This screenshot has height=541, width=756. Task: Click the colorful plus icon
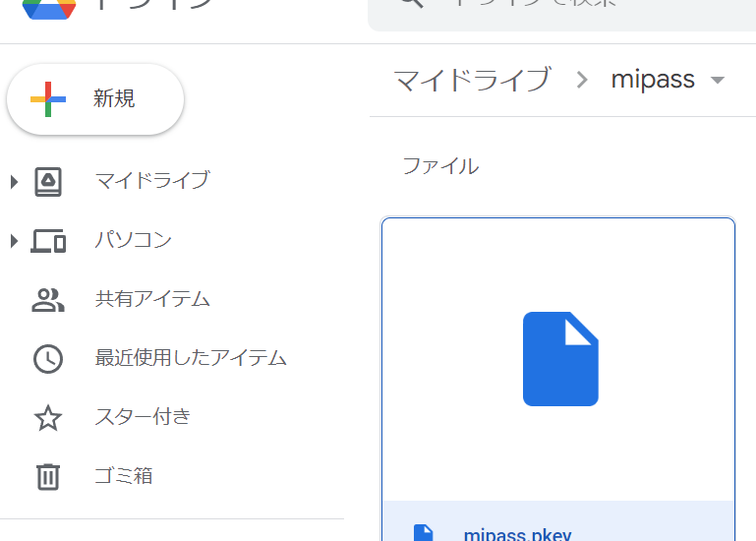(48, 99)
